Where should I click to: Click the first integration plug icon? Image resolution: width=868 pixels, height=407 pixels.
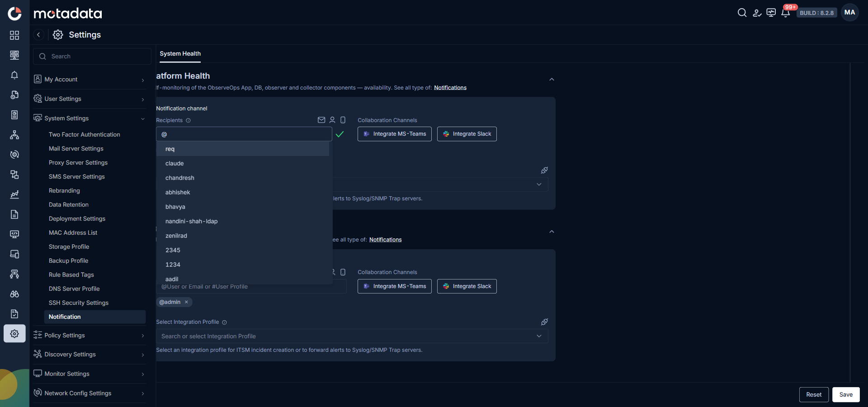point(544,170)
